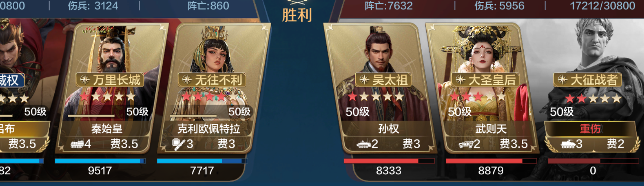
Task: Click the artillery icon on 克利欧佩特拉's card
Action: tap(178, 144)
